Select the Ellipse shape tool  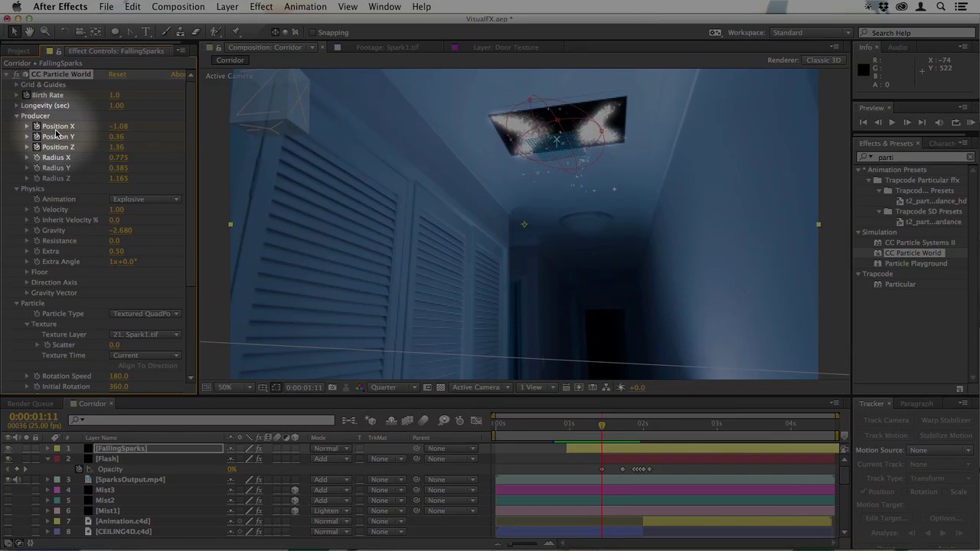[115, 32]
